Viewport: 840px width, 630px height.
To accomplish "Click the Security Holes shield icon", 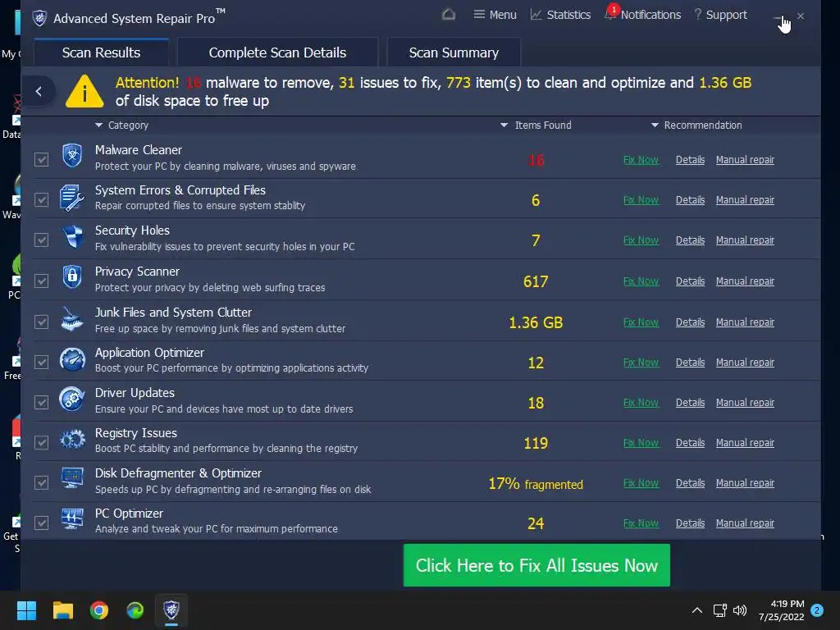I will tap(72, 237).
